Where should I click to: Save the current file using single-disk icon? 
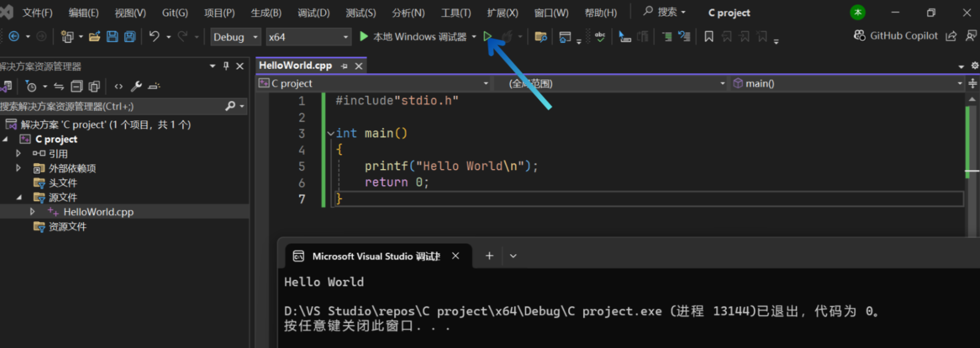[112, 37]
